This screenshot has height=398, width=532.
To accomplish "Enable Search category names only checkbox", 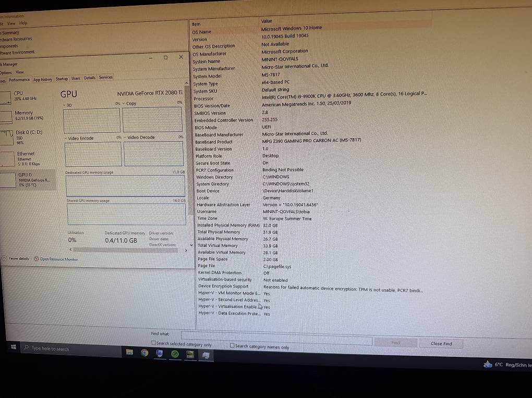I will pos(232,345).
